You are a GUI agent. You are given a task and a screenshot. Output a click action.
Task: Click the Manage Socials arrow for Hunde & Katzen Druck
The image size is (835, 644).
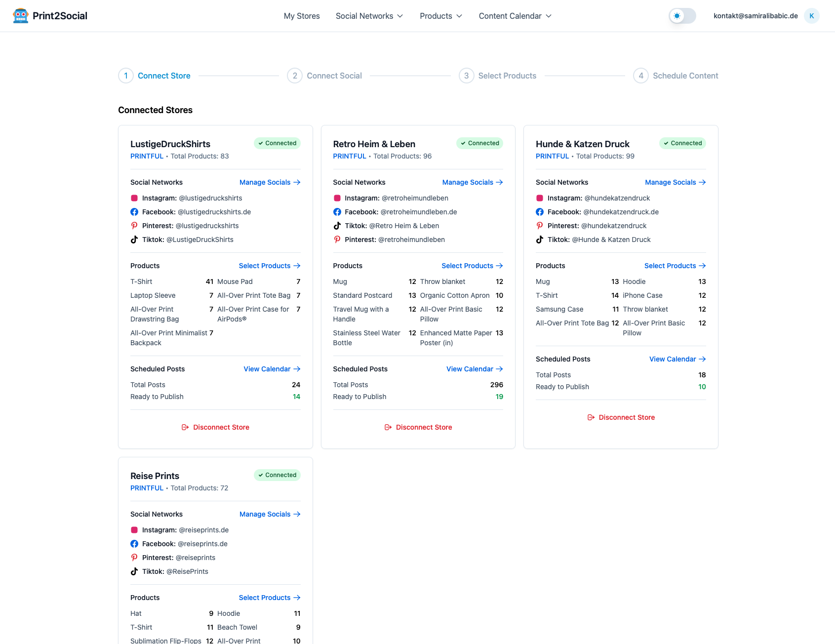coord(703,182)
